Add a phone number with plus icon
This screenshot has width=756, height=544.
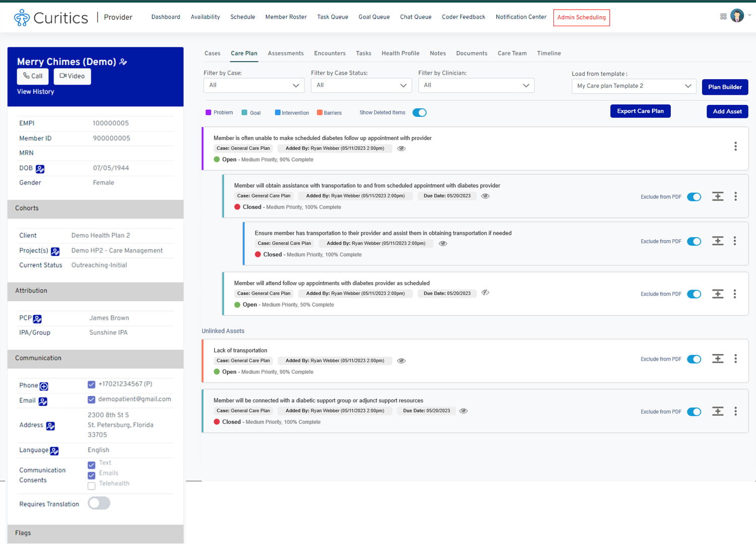(44, 386)
